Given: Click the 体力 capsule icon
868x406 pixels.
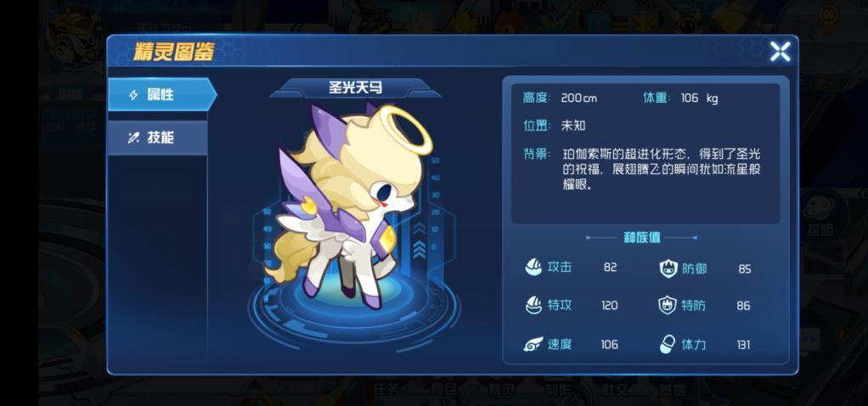Looking at the screenshot, I should click(x=667, y=344).
